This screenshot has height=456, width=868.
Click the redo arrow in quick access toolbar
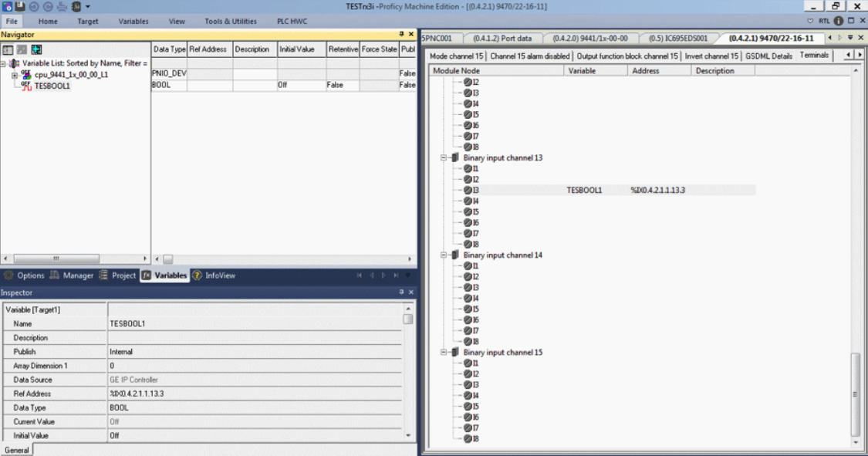pos(48,6)
